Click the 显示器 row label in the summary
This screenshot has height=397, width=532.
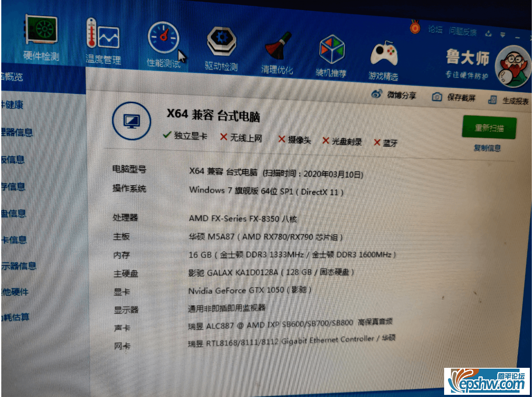(126, 310)
